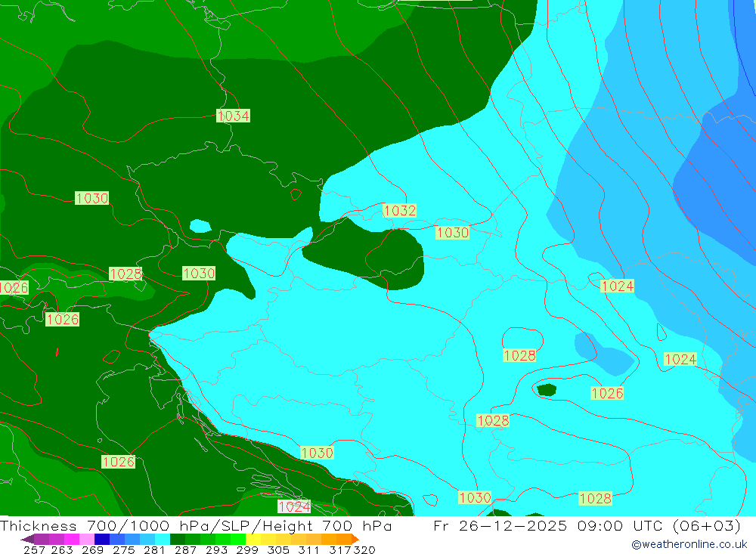This screenshot has height=554, width=756.
Task: Click the 317 legend value
Action: 340,549
